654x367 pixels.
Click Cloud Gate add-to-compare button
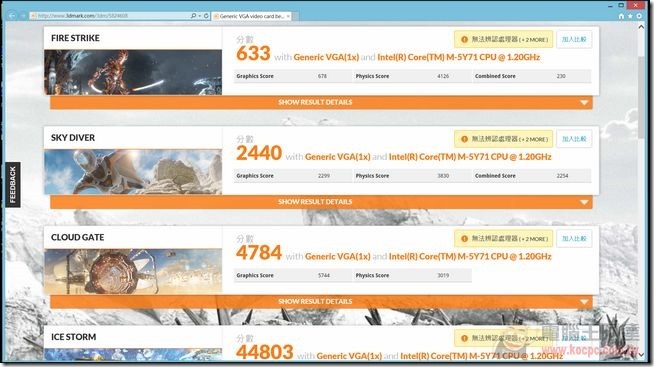tap(574, 239)
